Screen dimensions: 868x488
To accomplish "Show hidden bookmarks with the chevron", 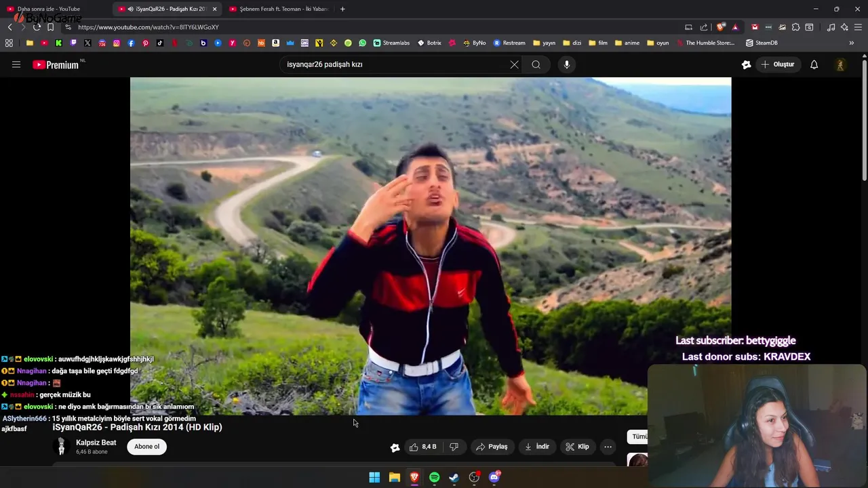I will point(851,43).
